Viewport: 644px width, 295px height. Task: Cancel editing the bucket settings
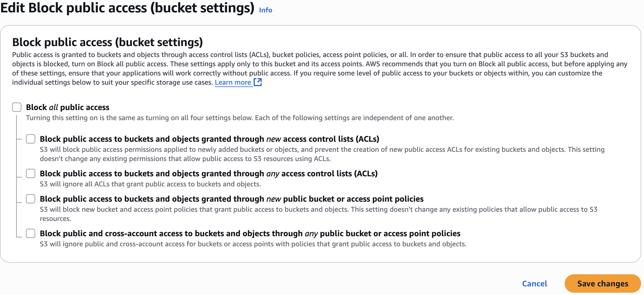[x=535, y=283]
